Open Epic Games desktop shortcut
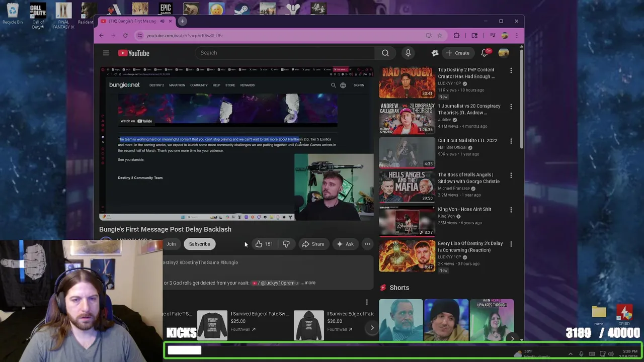This screenshot has width=644, height=362. coord(165,9)
